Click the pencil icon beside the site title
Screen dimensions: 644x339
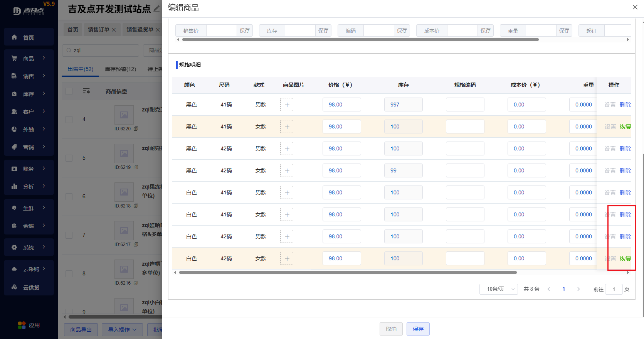[156, 8]
